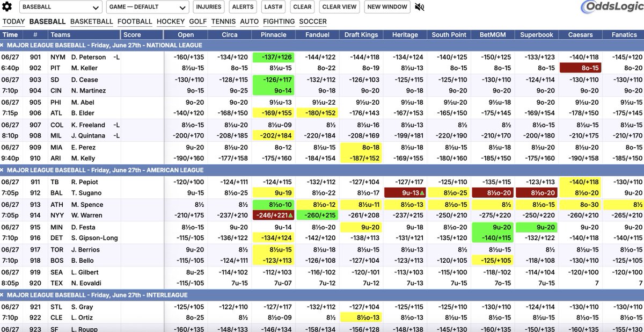Switch to the BASKETBALL tab
The height and width of the screenshot is (332, 644).
pyautogui.click(x=91, y=21)
